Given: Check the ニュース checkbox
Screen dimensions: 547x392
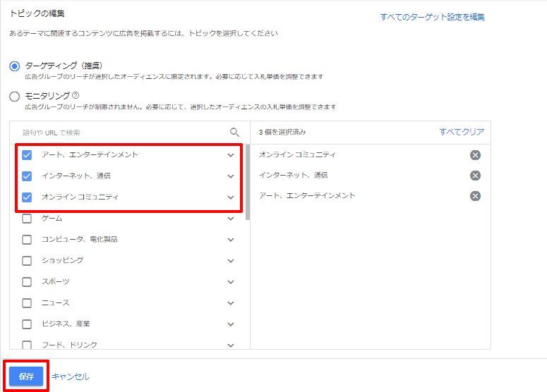Looking at the screenshot, I should [27, 303].
